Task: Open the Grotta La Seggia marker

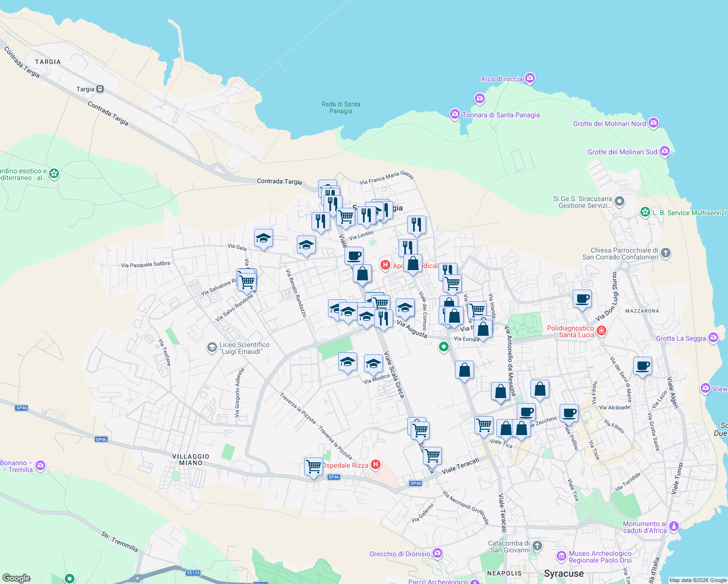Action: (x=713, y=338)
